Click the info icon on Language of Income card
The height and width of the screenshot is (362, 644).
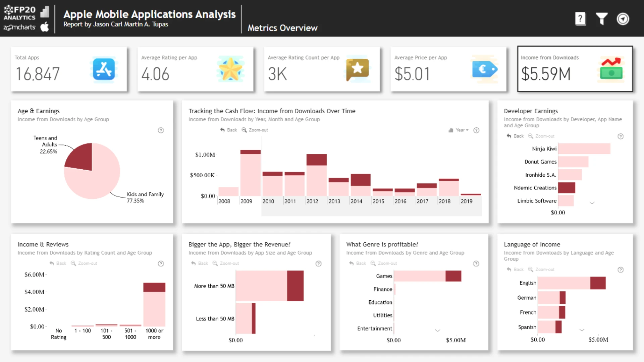(x=621, y=270)
